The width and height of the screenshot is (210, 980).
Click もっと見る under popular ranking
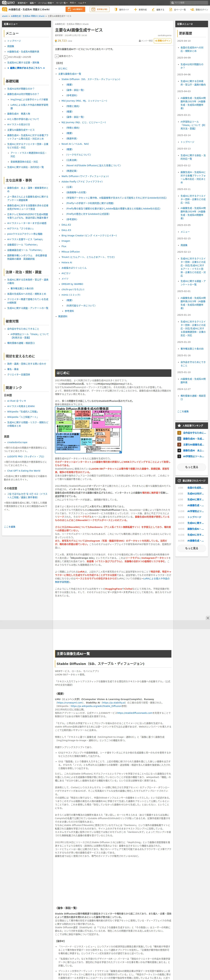(x=191, y=467)
